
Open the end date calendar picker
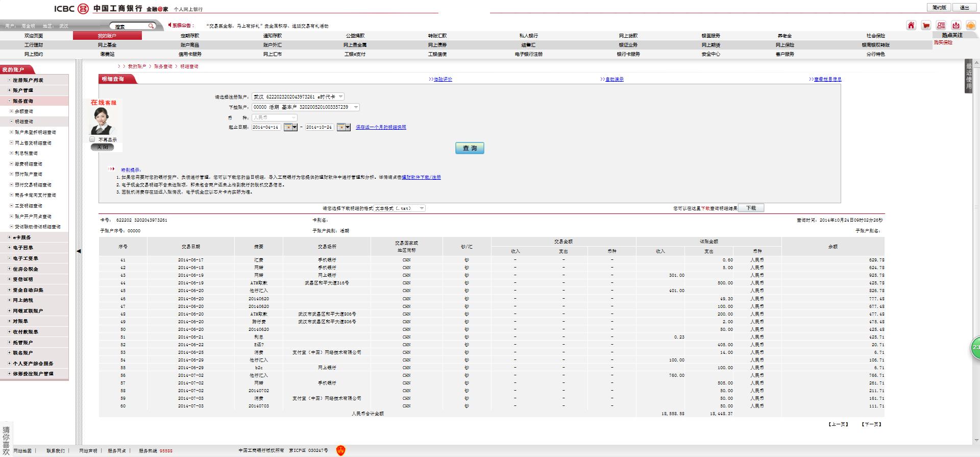pos(344,127)
